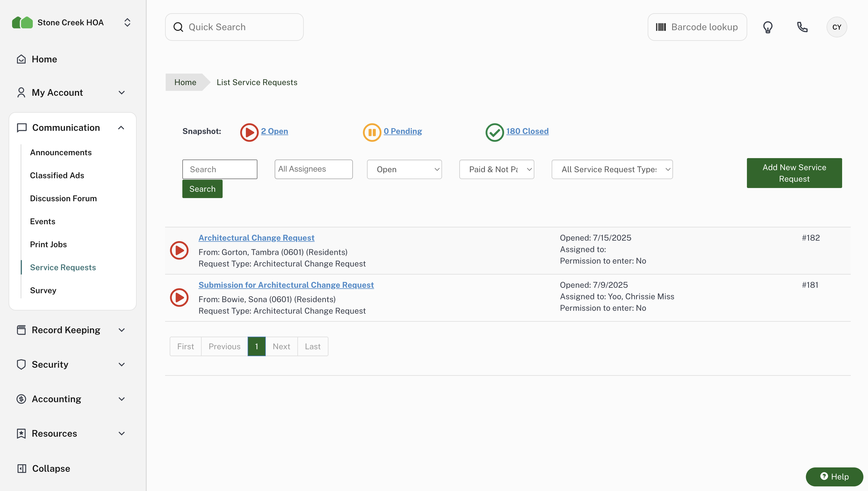Click Add New Service Request button
Image resolution: width=868 pixels, height=491 pixels.
pyautogui.click(x=794, y=173)
